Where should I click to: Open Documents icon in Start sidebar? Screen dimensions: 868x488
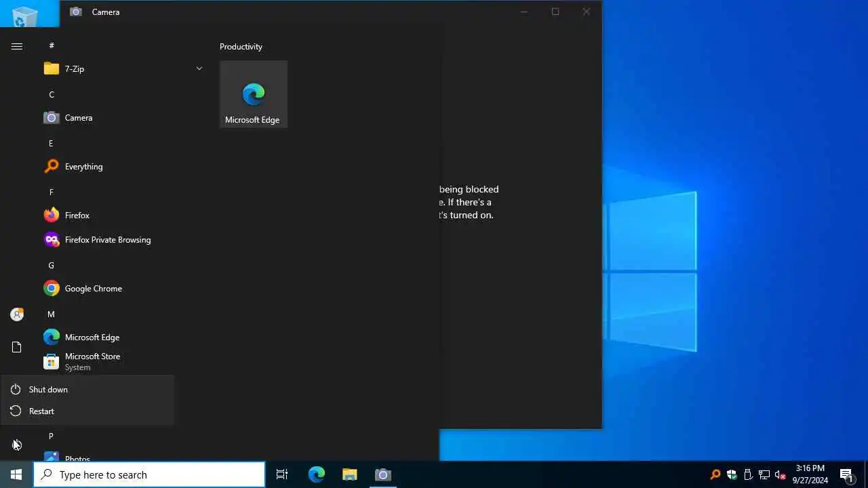(x=17, y=347)
